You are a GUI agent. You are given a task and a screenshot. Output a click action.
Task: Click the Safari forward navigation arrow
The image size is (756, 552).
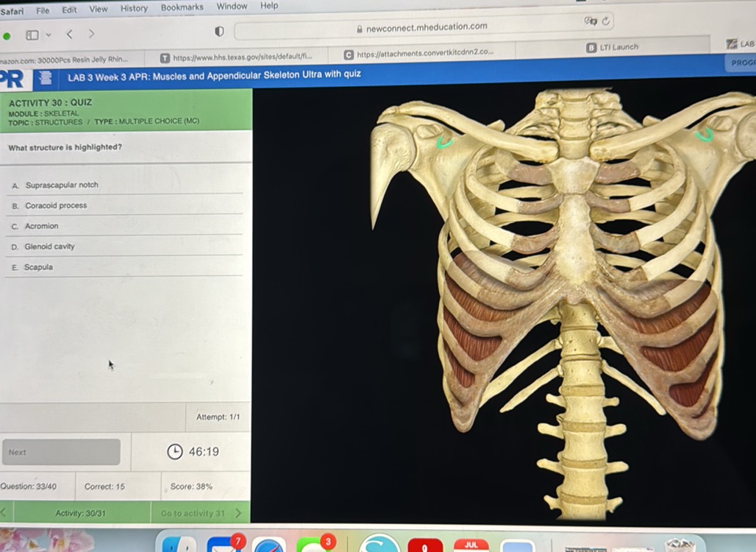(x=90, y=33)
